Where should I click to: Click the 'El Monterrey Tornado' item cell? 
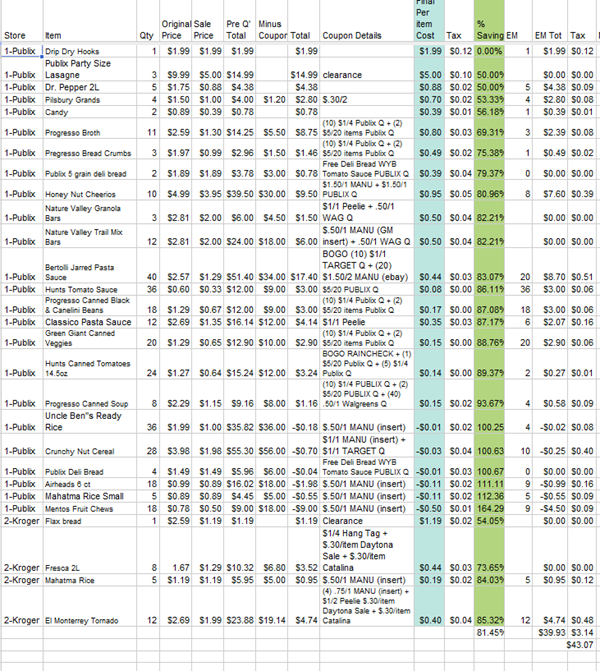89,606
